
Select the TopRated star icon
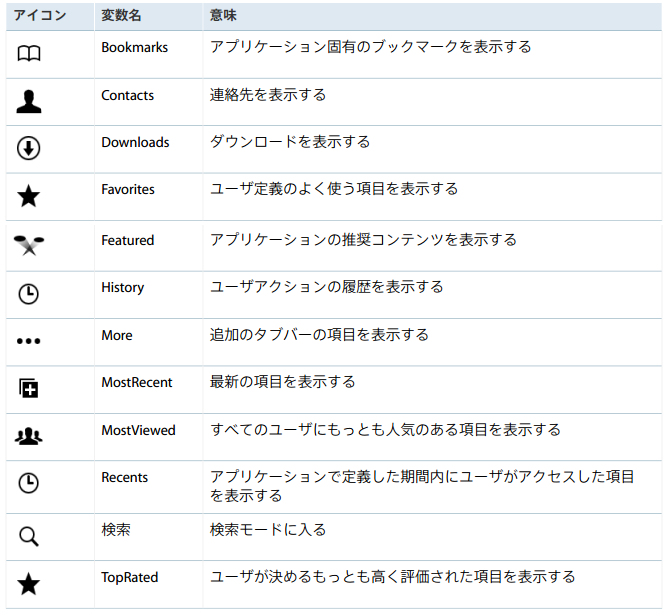click(28, 584)
